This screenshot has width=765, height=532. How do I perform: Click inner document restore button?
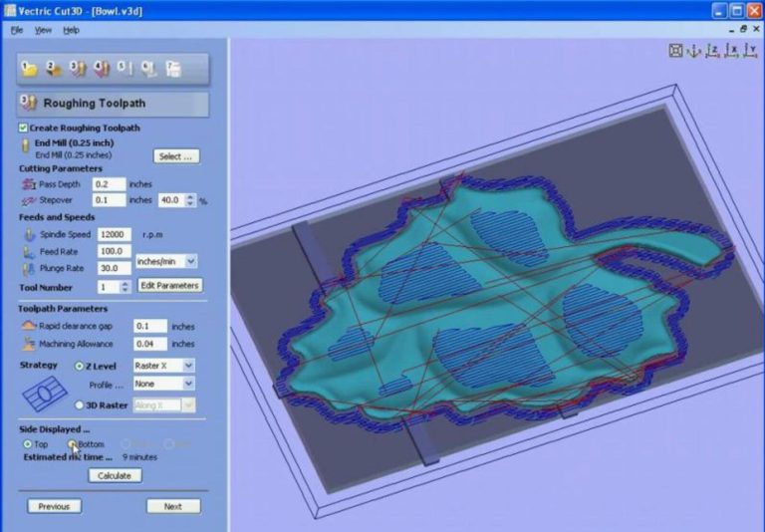coord(743,30)
